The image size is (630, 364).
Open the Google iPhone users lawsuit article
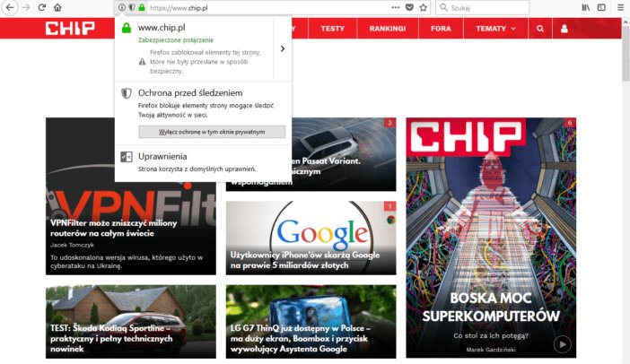click(x=311, y=238)
